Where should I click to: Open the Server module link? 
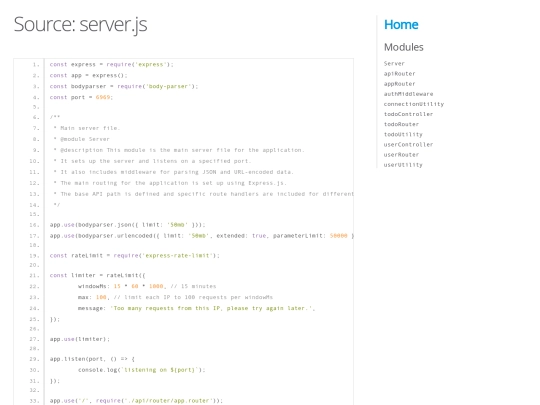tap(394, 63)
